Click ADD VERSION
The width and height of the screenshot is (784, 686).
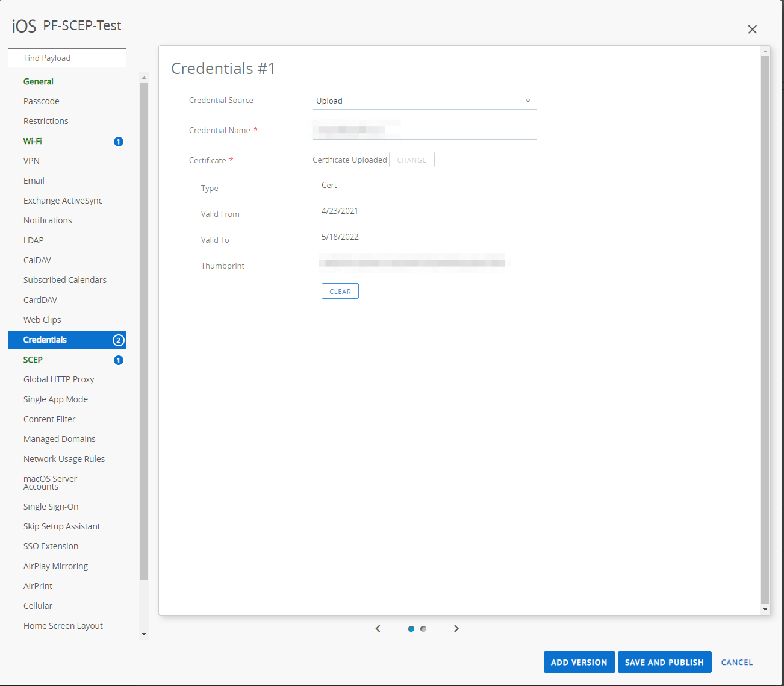click(x=579, y=661)
